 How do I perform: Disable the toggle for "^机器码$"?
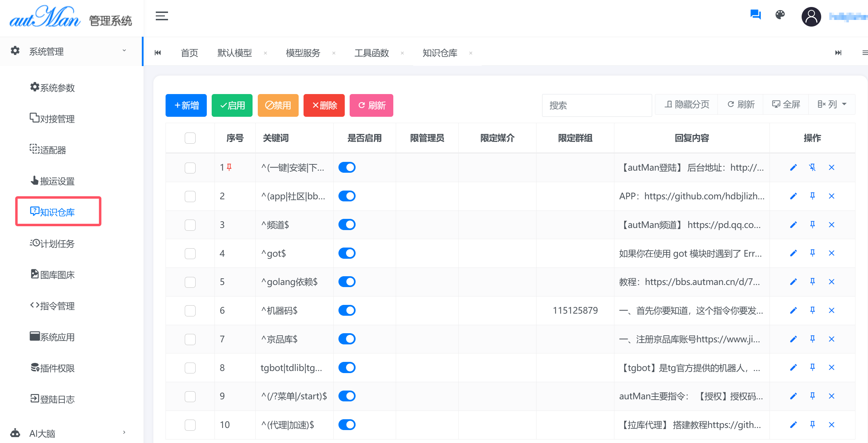point(347,310)
